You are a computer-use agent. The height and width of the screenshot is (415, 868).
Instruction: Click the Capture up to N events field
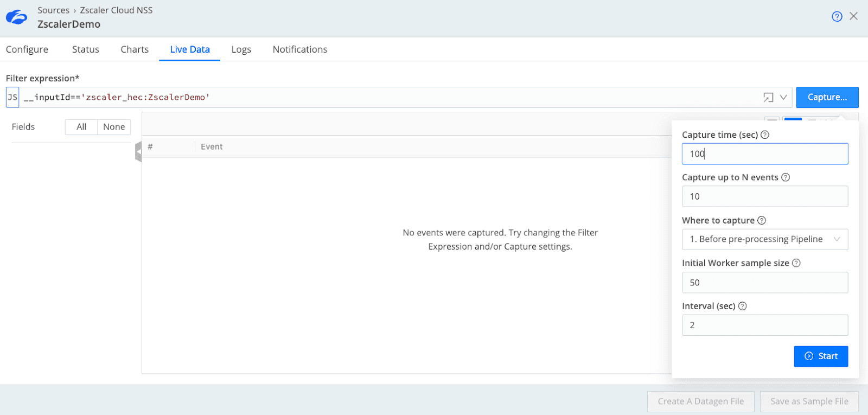[x=764, y=196]
